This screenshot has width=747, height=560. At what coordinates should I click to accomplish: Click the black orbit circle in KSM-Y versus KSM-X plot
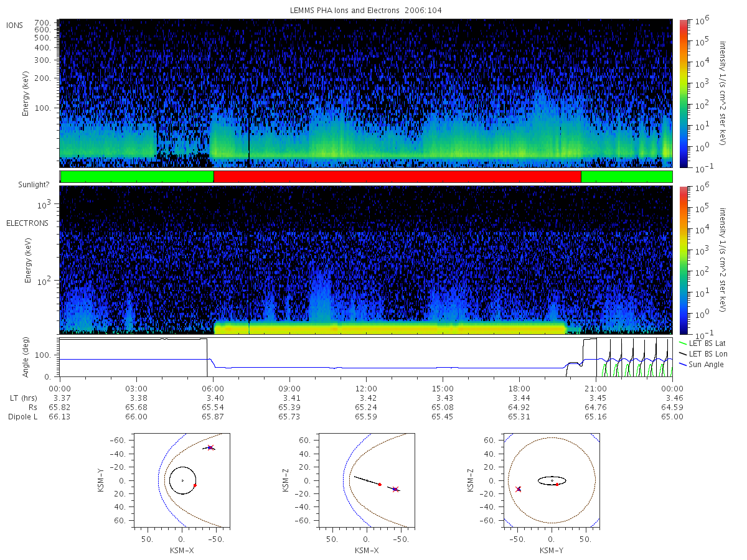click(182, 480)
